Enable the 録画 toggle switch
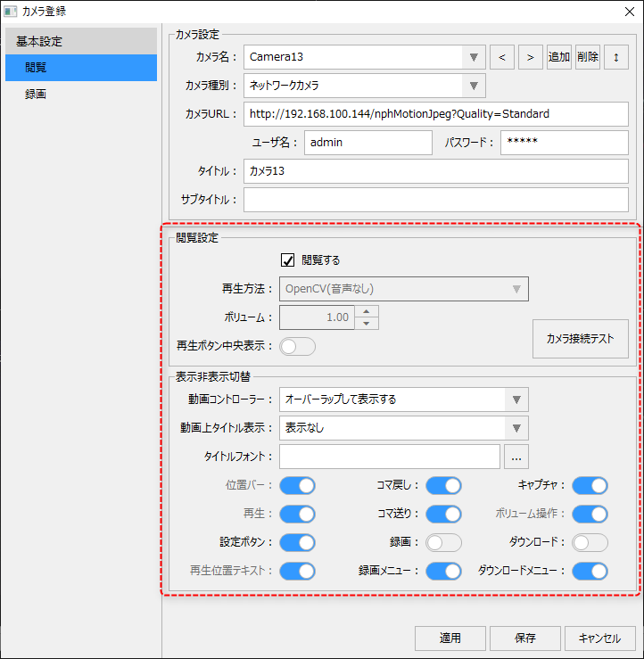Viewport: 644px width, 659px height. pos(443,542)
